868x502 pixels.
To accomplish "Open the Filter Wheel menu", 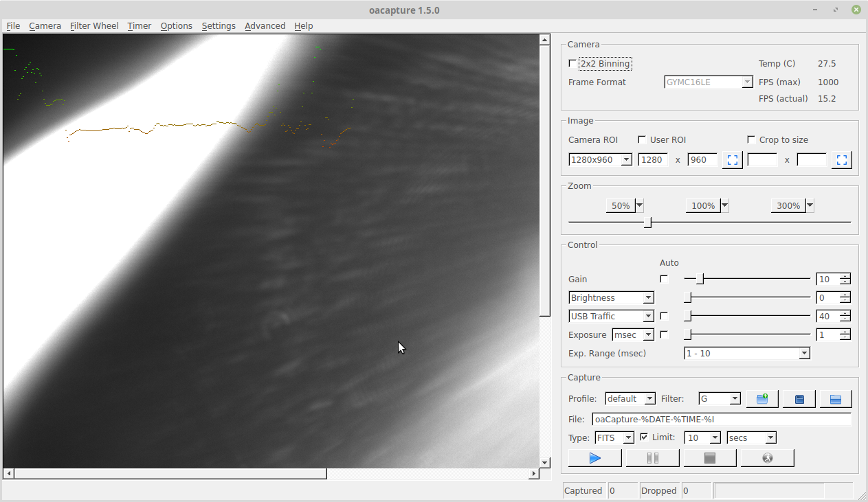I will tap(94, 25).
